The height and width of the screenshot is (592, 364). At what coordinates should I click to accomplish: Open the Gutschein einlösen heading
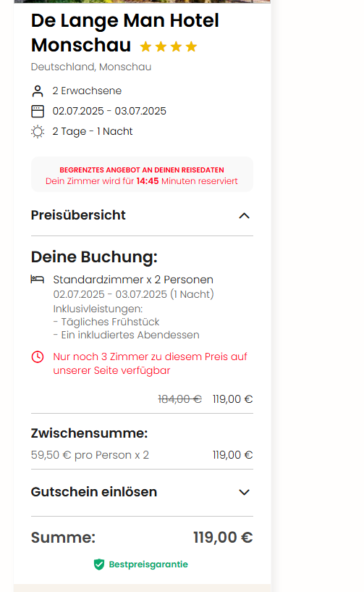point(94,492)
